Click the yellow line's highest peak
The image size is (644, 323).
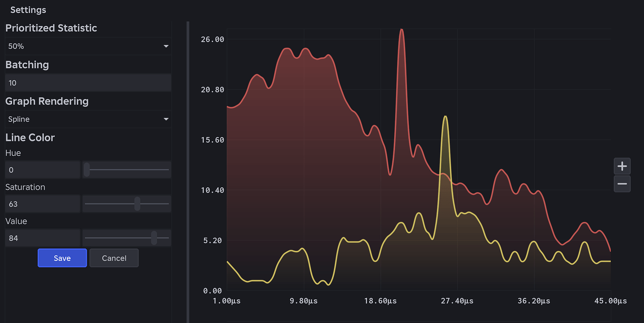tap(446, 116)
